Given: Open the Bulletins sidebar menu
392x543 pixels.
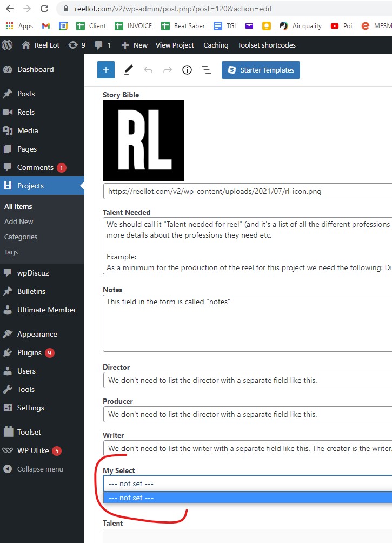Looking at the screenshot, I should point(42,291).
